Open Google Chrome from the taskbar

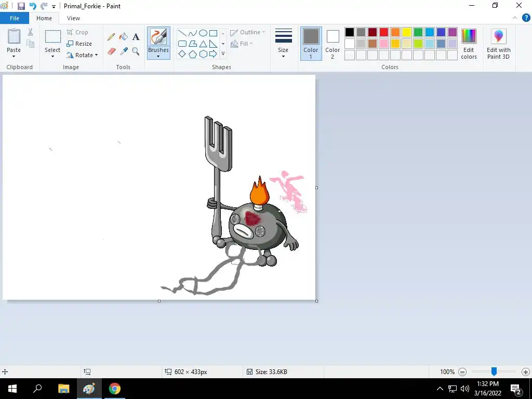(x=115, y=389)
